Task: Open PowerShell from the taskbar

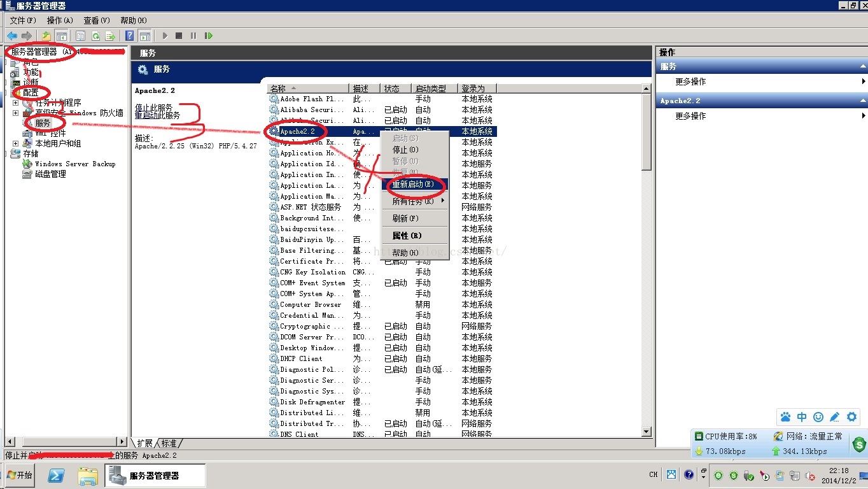Action: (x=56, y=476)
